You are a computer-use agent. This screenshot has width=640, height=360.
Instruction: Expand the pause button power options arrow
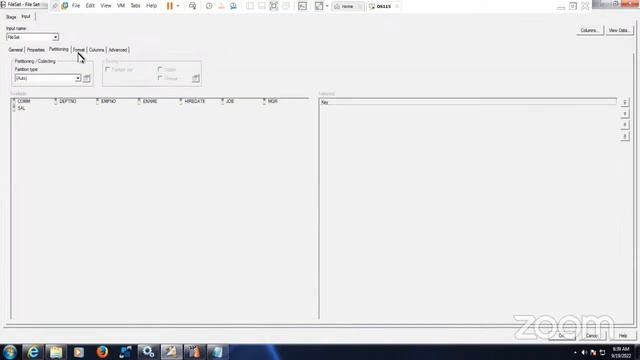coord(178,6)
